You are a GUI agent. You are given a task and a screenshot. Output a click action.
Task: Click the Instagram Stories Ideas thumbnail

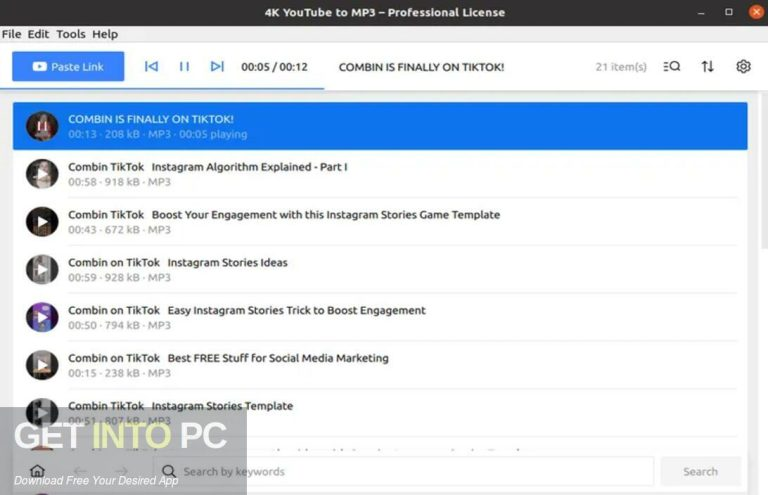(x=42, y=269)
